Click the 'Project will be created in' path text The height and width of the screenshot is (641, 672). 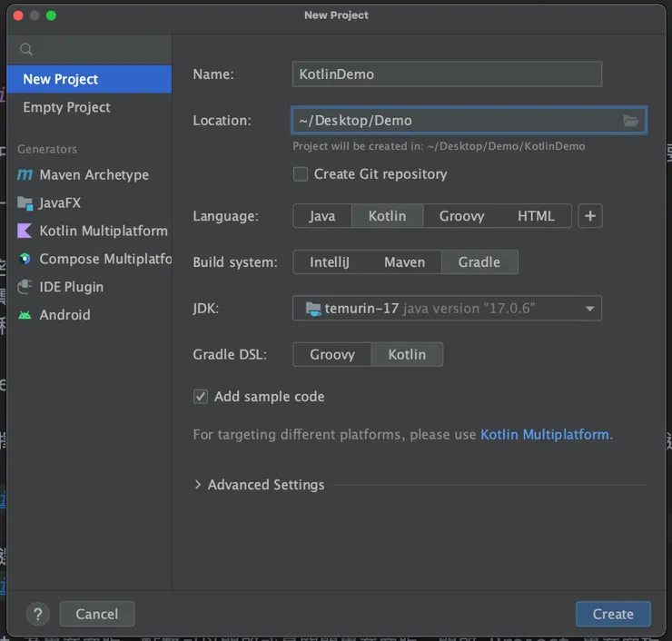tap(439, 146)
